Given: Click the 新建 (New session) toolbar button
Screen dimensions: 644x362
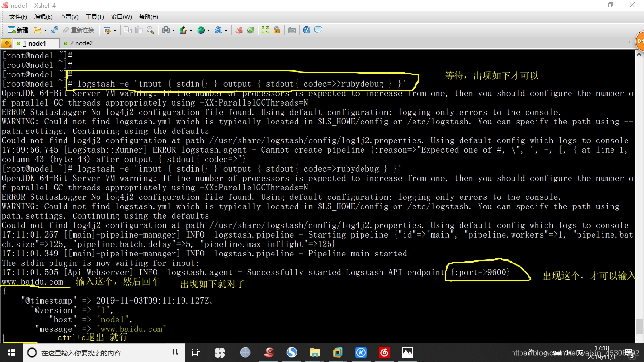Looking at the screenshot, I should tap(18, 30).
